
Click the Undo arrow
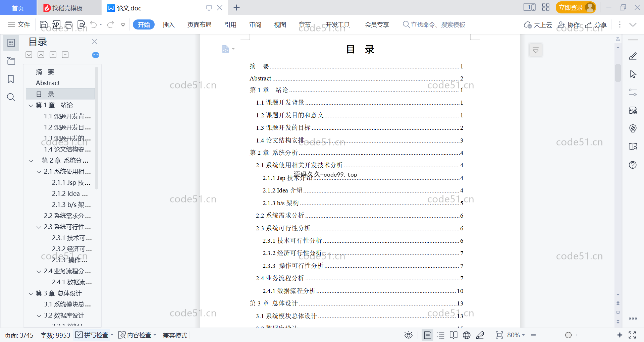tap(94, 24)
